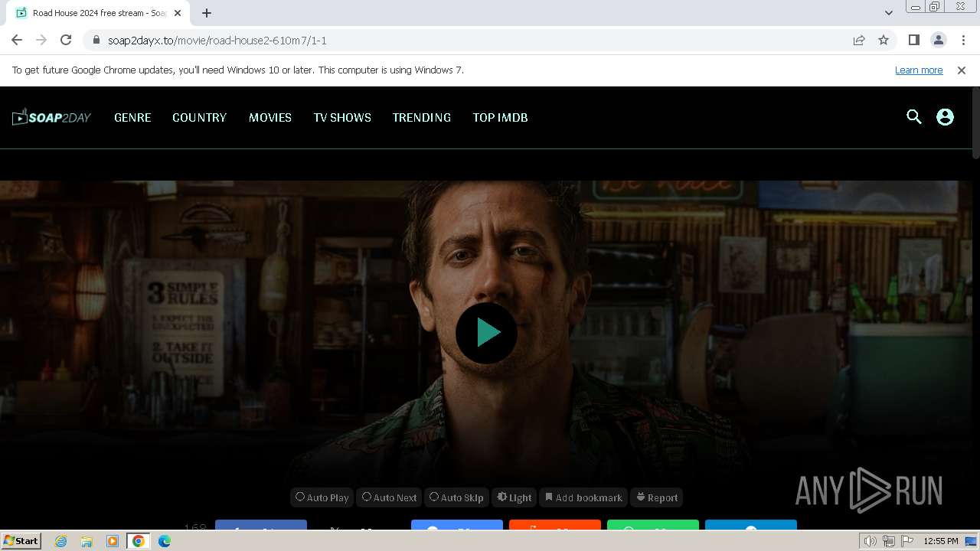980x551 pixels.
Task: Dismiss the Chrome update notice
Action: pyautogui.click(x=962, y=70)
